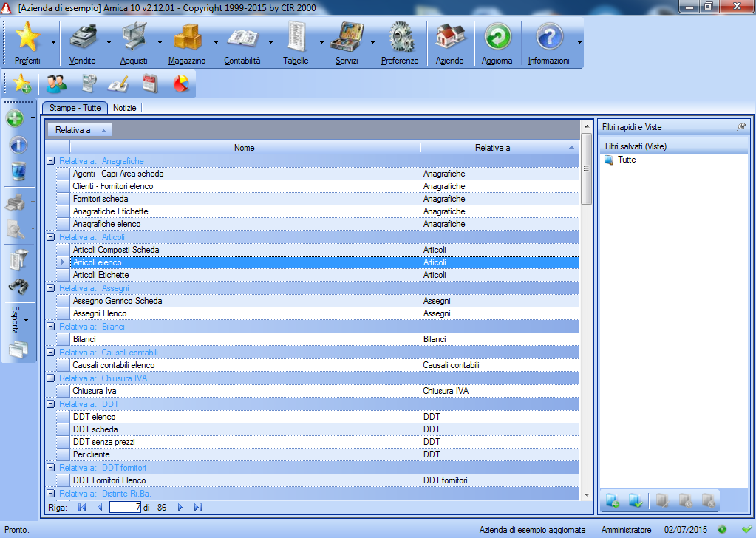
Task: Open the Magazzino dropdown arrow
Action: coord(216,42)
